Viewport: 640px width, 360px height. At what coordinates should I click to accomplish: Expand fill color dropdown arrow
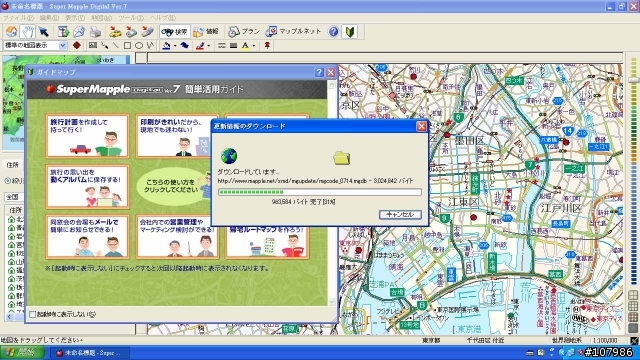tap(175, 46)
